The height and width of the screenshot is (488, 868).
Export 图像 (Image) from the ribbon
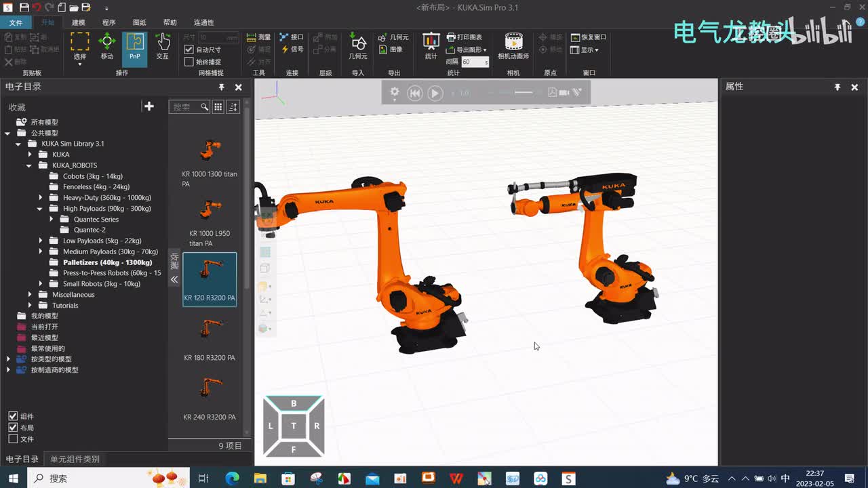[x=391, y=49]
